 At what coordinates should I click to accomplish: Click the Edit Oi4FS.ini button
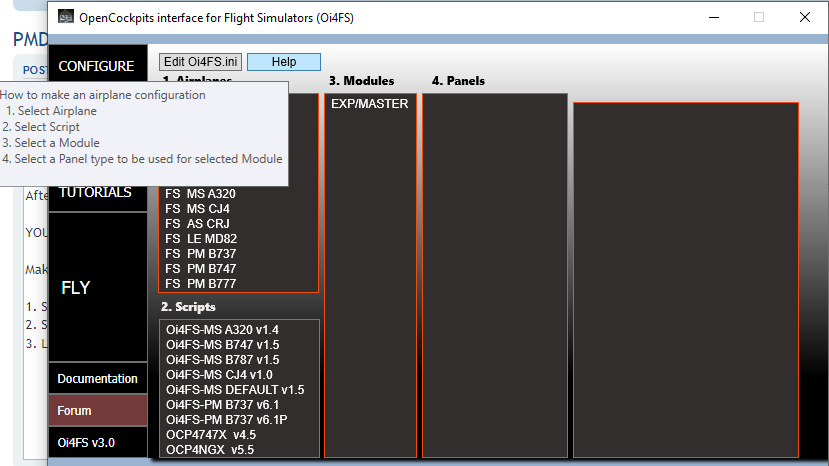[x=200, y=62]
